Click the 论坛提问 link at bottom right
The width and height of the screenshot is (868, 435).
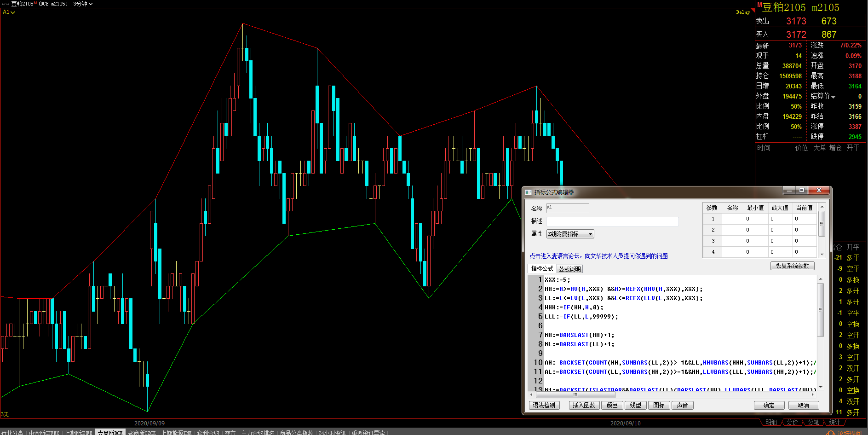(x=849, y=433)
